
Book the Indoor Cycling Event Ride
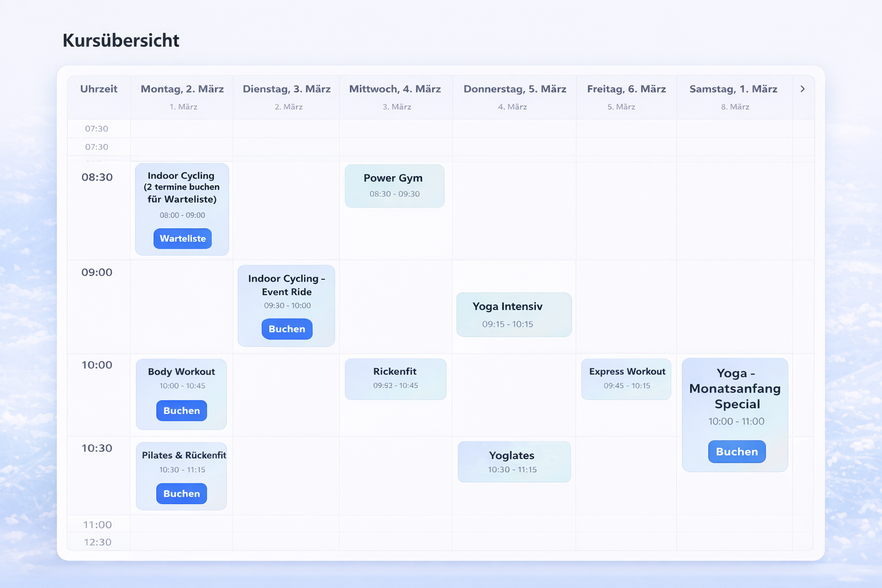click(287, 329)
